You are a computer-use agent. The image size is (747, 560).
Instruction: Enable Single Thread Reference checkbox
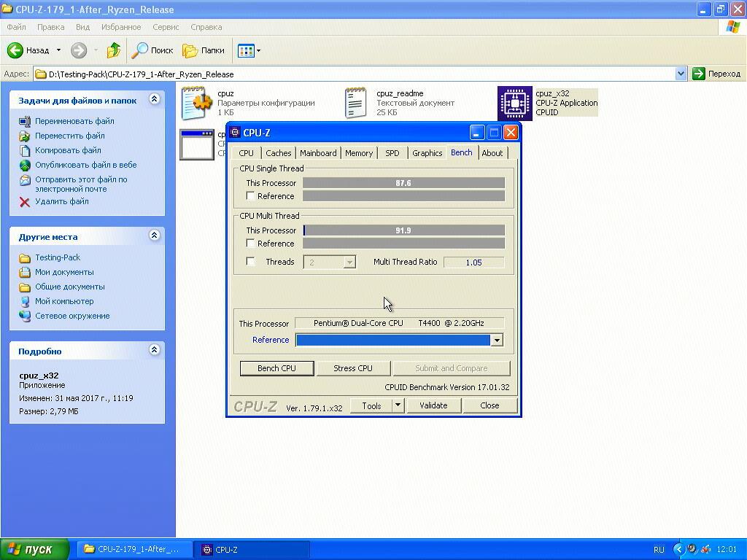click(x=251, y=196)
